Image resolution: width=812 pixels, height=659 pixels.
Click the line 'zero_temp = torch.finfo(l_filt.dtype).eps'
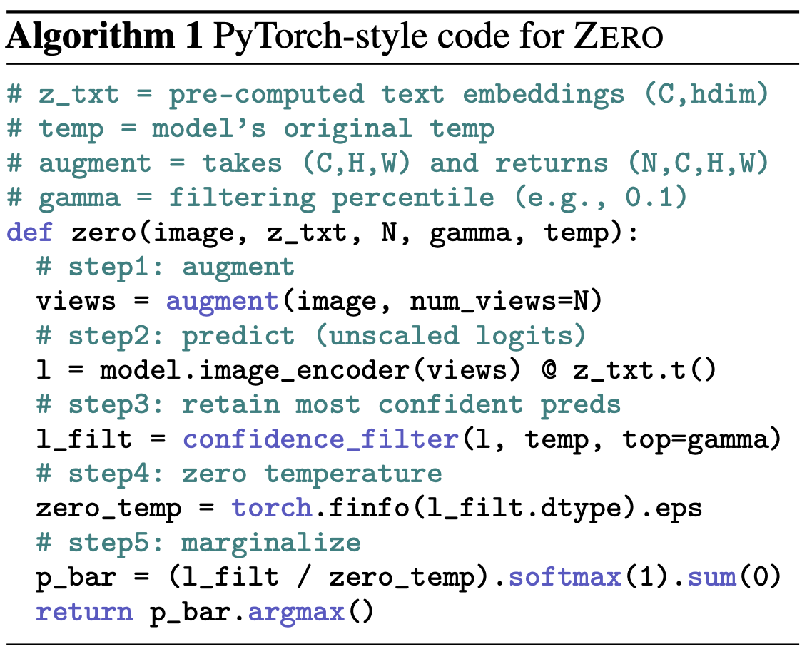point(369,509)
